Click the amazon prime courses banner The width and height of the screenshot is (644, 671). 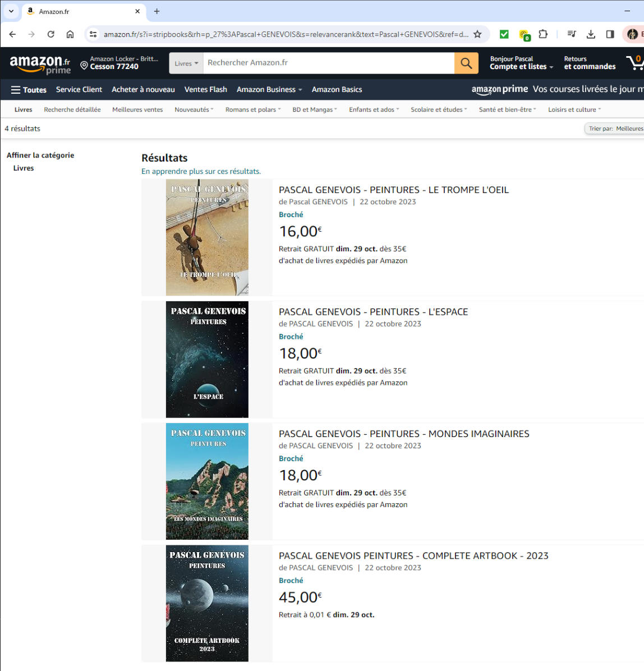pos(558,89)
